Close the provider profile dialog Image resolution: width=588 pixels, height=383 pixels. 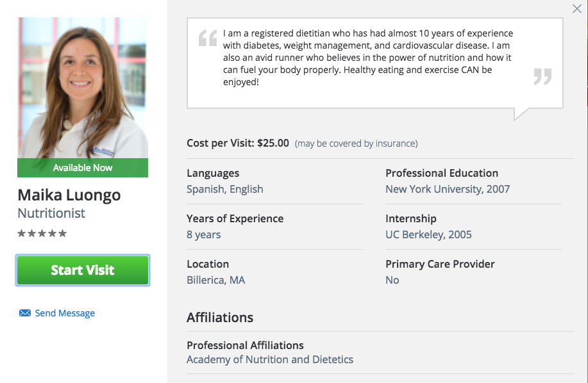pos(576,8)
